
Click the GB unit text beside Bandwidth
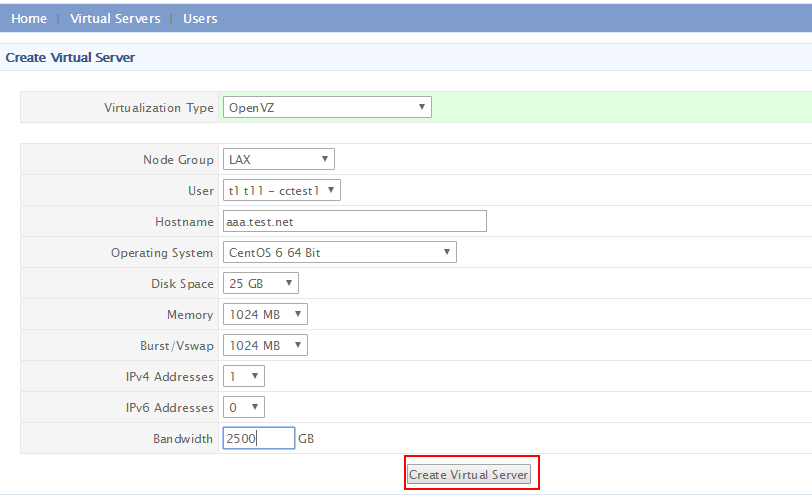(307, 439)
